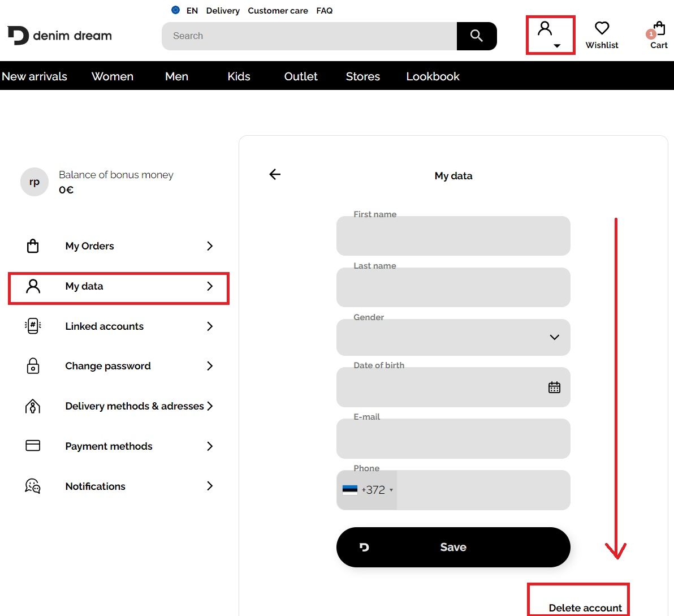
Task: Open the shopping Cart icon
Action: [658, 29]
